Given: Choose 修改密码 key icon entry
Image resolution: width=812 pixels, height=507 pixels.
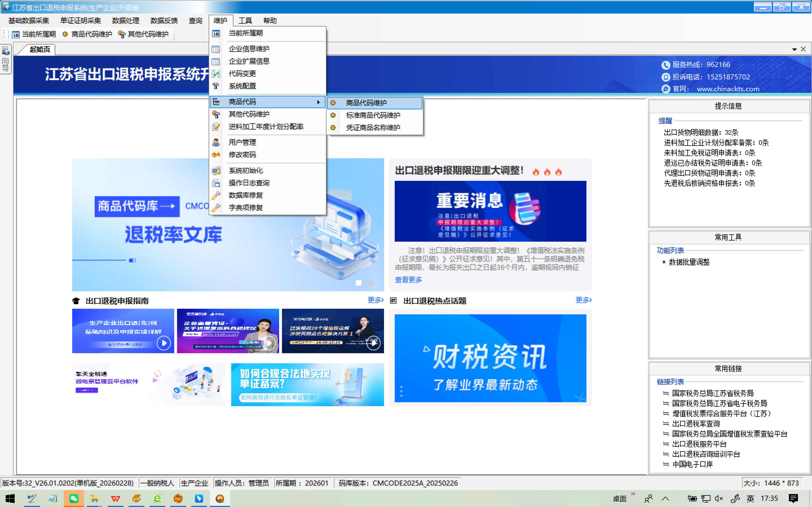Looking at the screenshot, I should tap(242, 155).
